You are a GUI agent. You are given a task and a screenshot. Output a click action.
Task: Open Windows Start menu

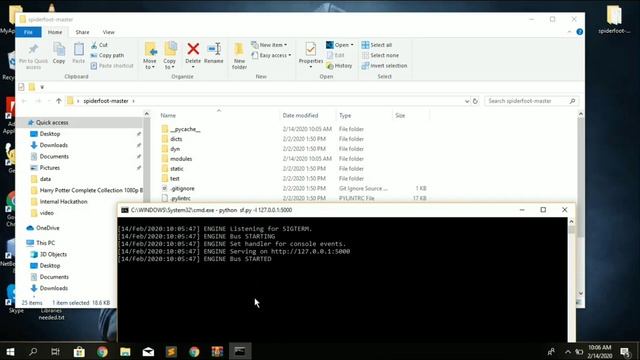pyautogui.click(x=10, y=351)
